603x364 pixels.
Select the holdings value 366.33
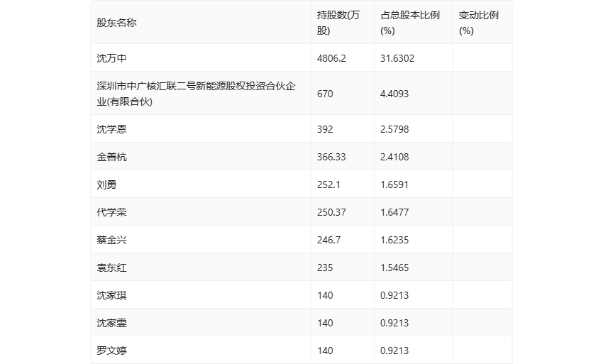click(x=331, y=157)
